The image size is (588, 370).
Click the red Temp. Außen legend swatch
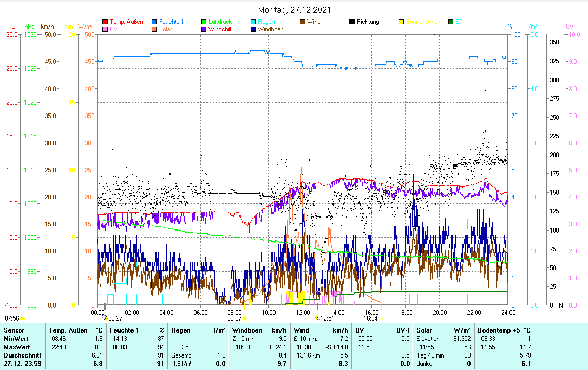tap(105, 22)
